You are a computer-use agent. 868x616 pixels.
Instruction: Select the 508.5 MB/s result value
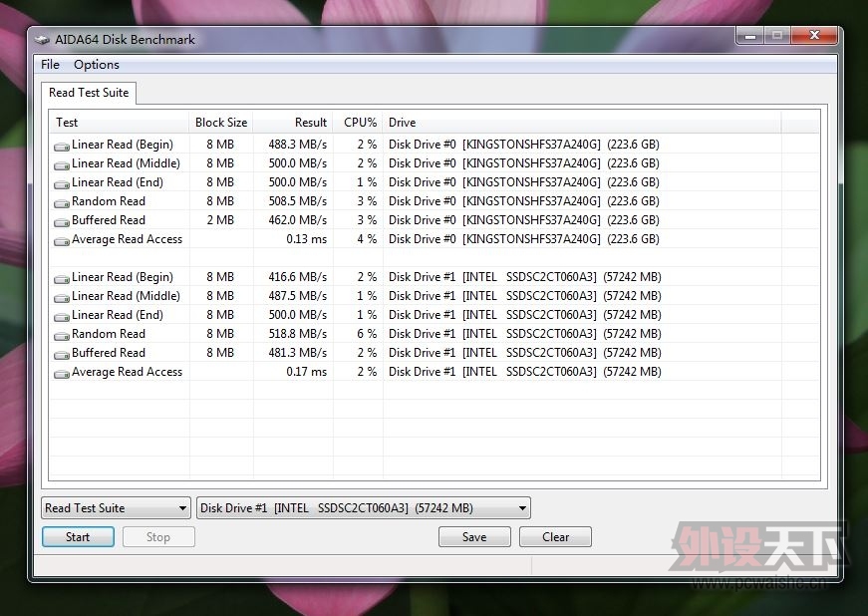pyautogui.click(x=298, y=201)
